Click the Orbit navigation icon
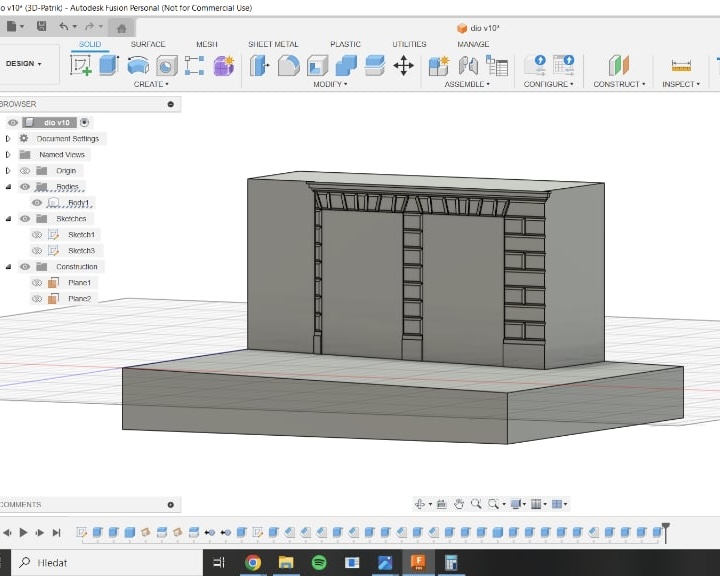The width and height of the screenshot is (720, 576). (419, 504)
